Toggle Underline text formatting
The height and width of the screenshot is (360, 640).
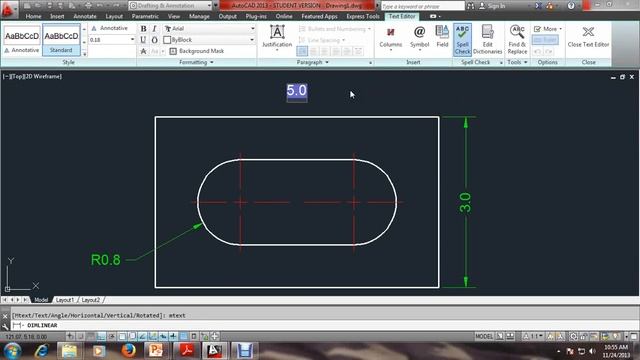(x=143, y=40)
